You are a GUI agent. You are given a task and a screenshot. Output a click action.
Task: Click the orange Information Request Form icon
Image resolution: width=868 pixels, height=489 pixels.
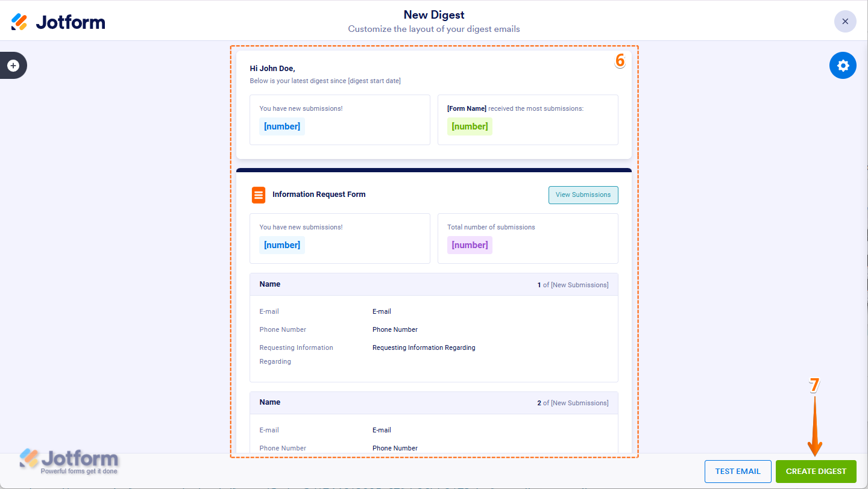[259, 195]
